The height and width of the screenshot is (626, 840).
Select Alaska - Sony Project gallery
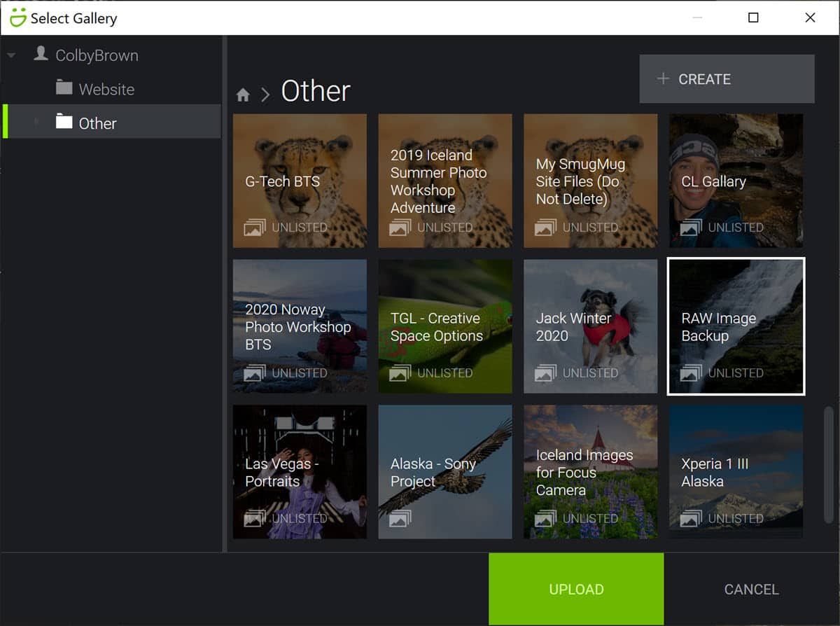[445, 472]
